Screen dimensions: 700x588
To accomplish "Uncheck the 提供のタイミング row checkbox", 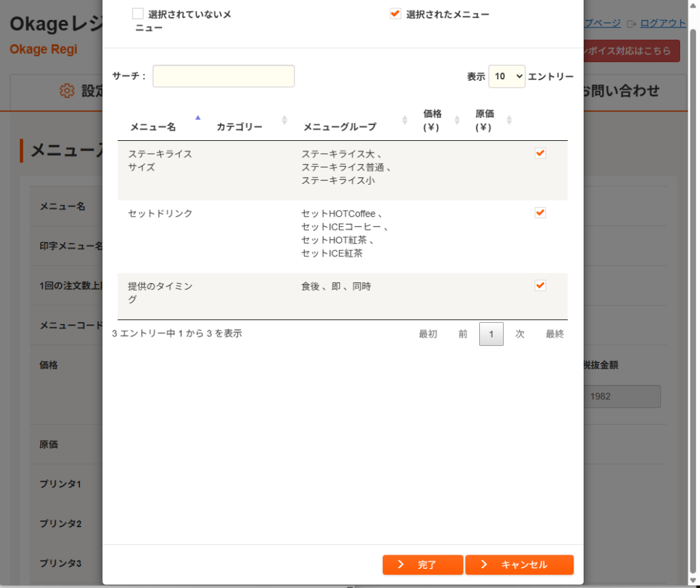I will click(540, 285).
